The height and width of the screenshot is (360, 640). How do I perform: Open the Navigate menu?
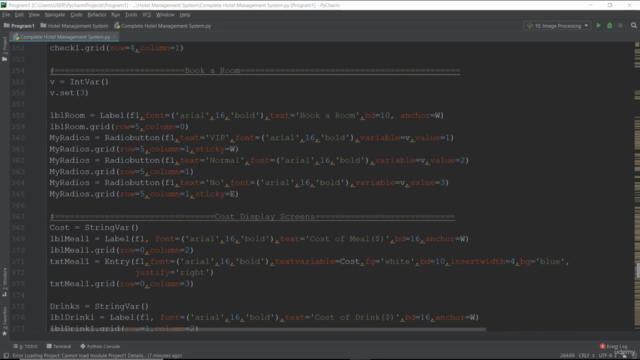55,15
